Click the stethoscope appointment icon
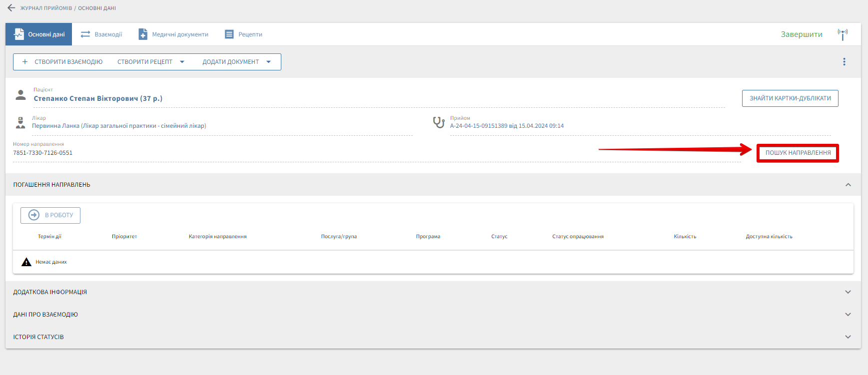868x375 pixels. (438, 122)
